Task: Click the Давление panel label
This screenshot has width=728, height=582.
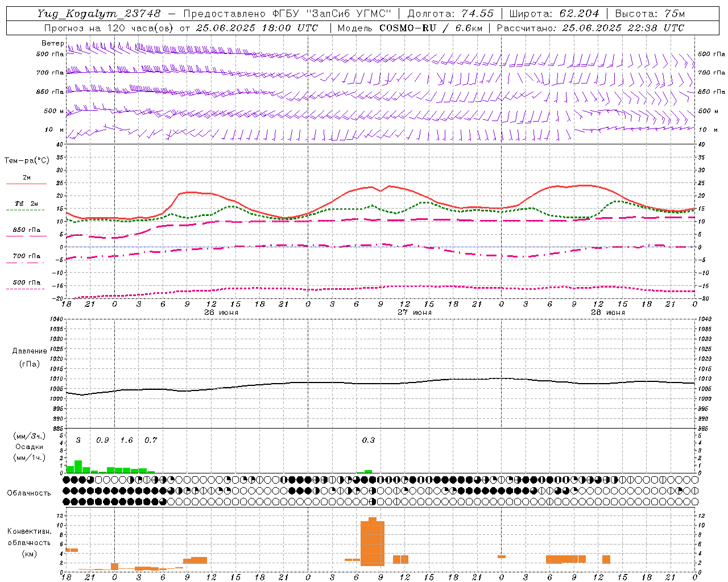Action: click(30, 351)
